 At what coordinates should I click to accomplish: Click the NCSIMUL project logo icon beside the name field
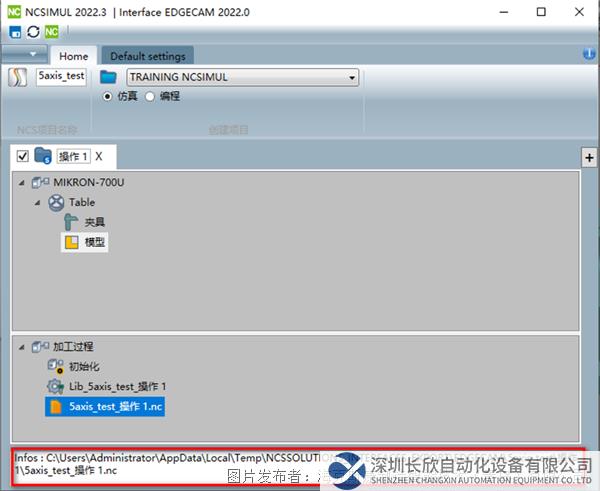[19, 77]
